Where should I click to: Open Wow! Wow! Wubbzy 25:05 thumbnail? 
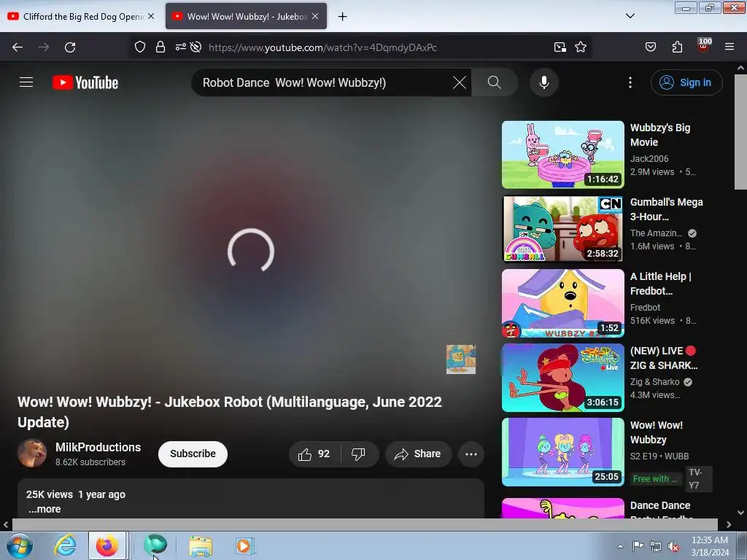562,451
